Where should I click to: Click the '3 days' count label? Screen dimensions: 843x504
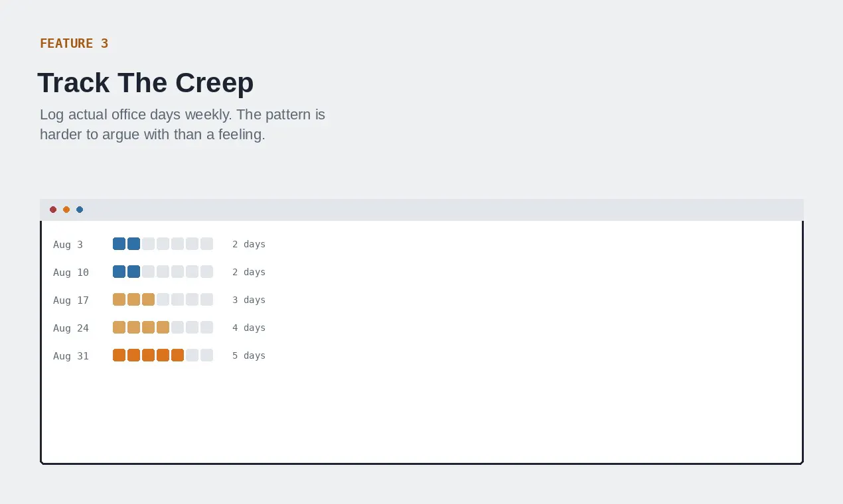(249, 300)
